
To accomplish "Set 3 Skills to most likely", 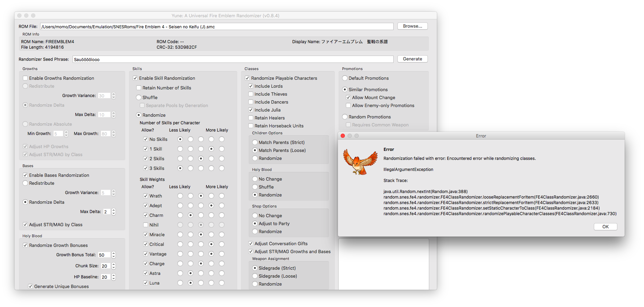I will pos(222,168).
